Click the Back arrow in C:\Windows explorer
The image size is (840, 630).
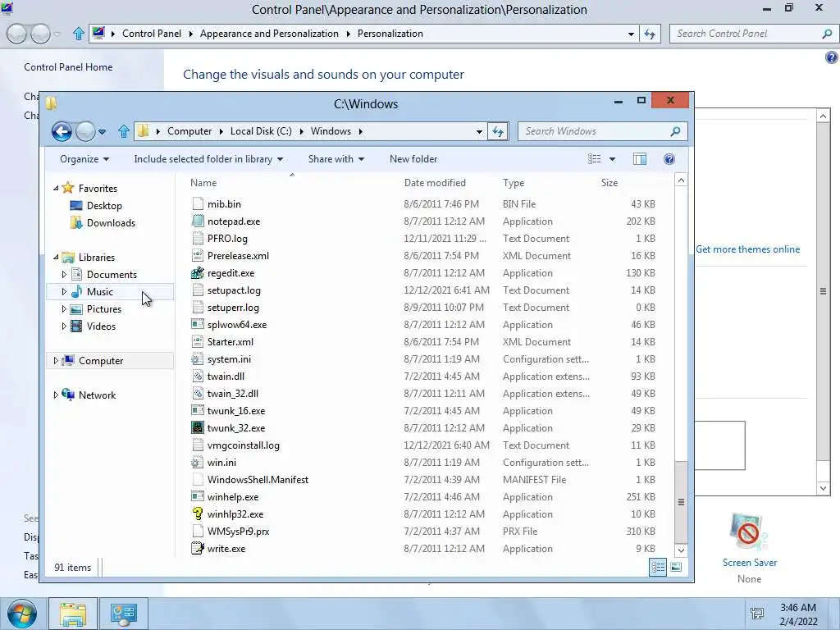tap(62, 131)
